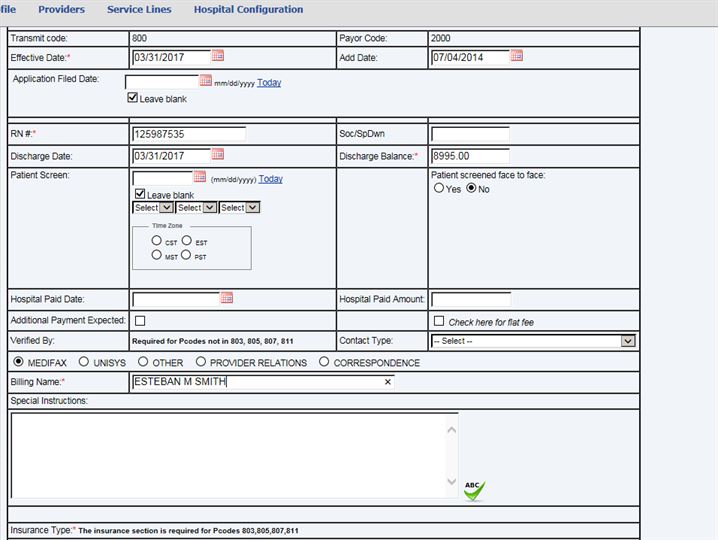Open Hospital Configuration menu

coord(248,10)
